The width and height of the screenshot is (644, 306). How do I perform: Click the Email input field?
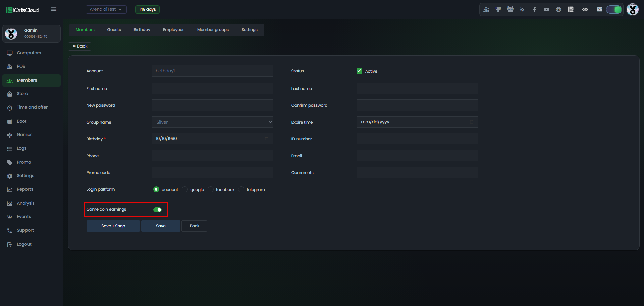pyautogui.click(x=417, y=156)
